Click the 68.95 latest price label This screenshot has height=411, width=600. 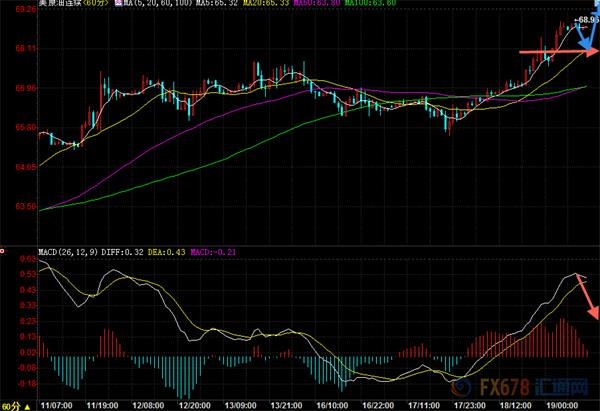[589, 20]
